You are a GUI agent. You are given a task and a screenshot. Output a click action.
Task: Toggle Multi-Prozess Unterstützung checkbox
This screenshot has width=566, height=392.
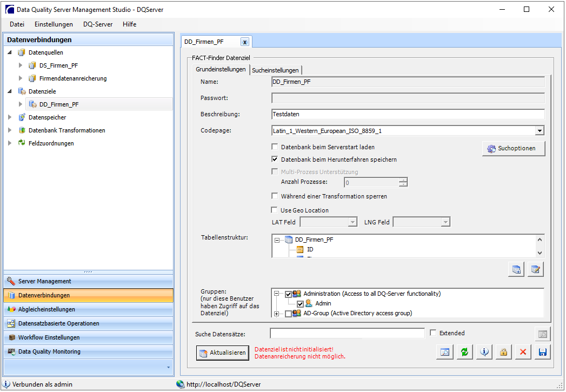(x=275, y=172)
